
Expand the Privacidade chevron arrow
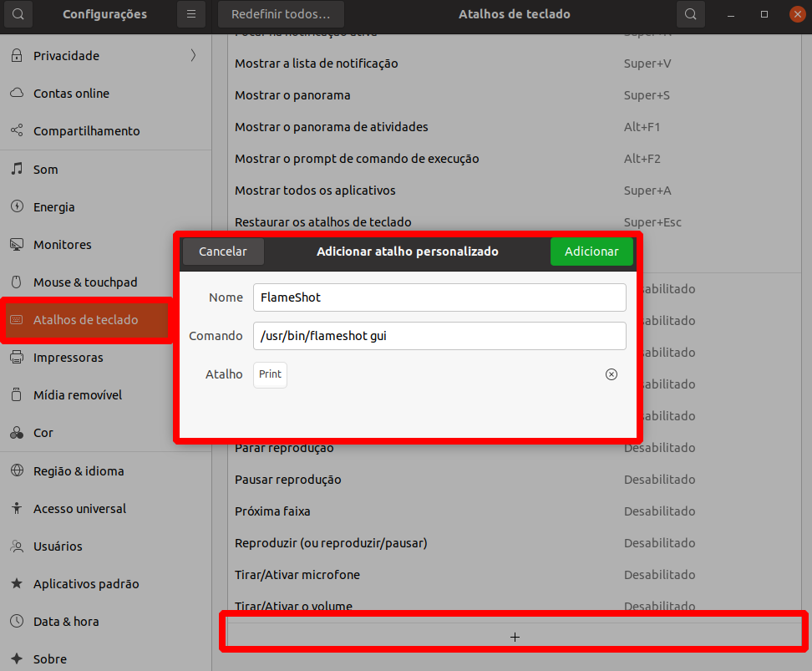pos(193,55)
